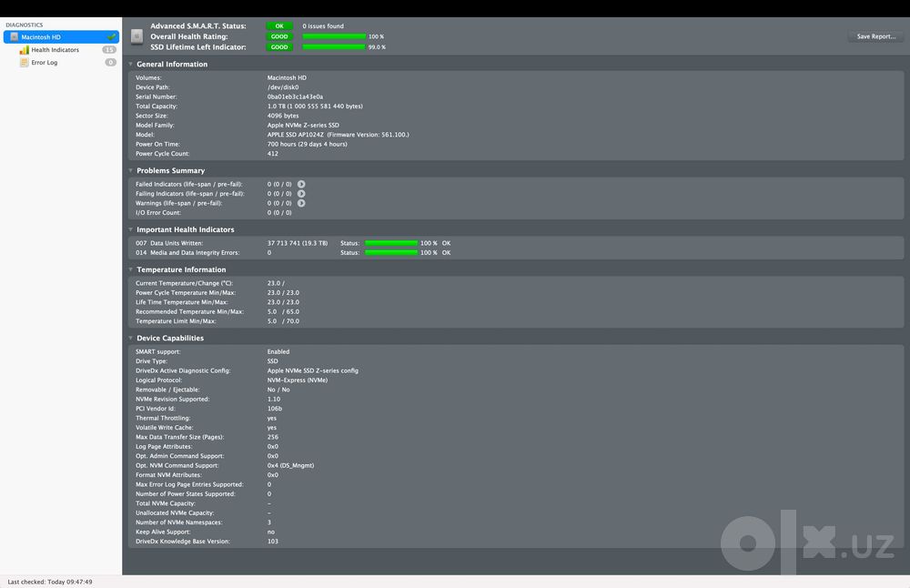Image resolution: width=910 pixels, height=588 pixels.
Task: Click the 014 Media and Data Integrity Errors label
Action: click(x=187, y=252)
